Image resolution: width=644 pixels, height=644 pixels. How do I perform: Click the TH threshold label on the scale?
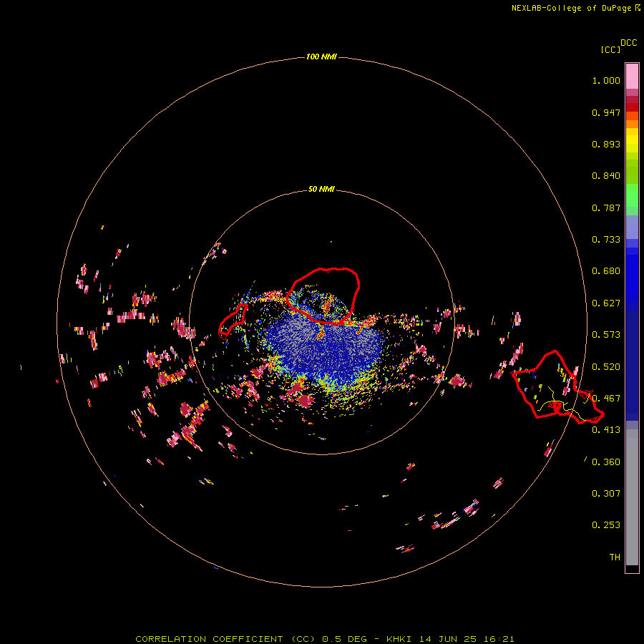615,557
